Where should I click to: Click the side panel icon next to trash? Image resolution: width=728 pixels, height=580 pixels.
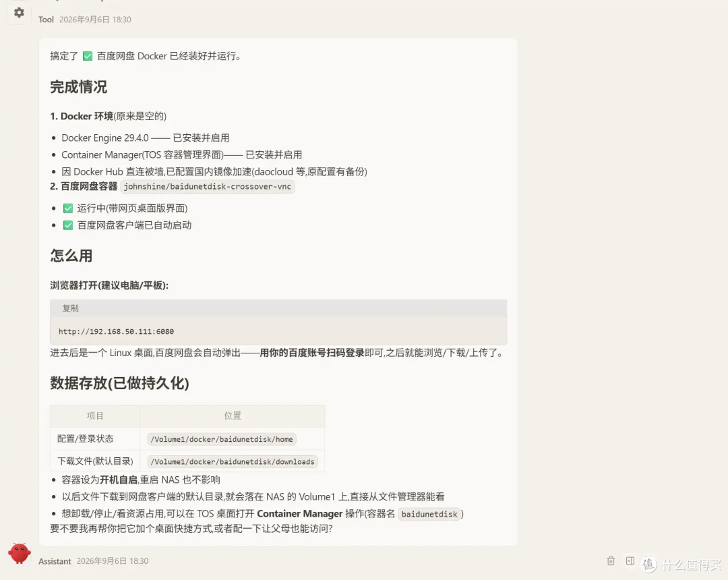click(630, 561)
